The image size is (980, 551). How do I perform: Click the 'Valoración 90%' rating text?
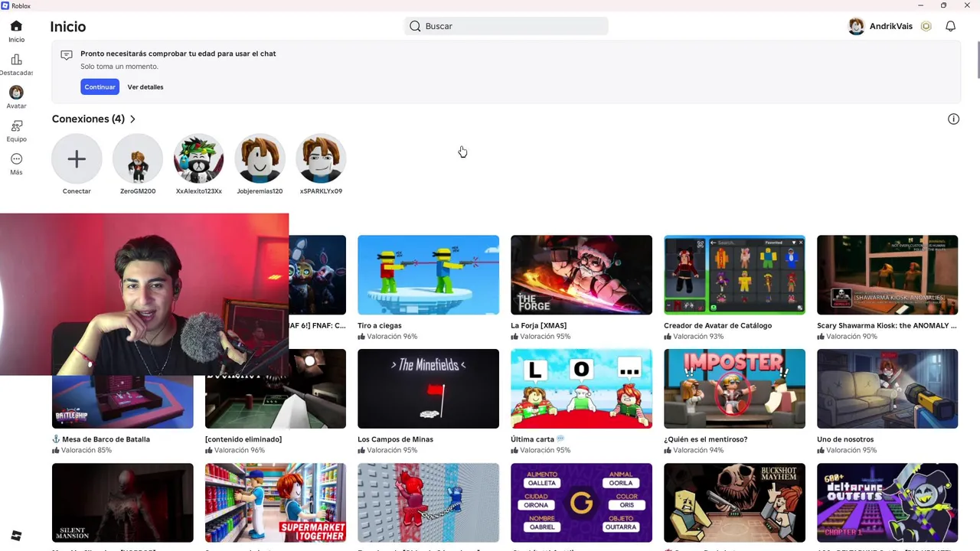click(851, 337)
